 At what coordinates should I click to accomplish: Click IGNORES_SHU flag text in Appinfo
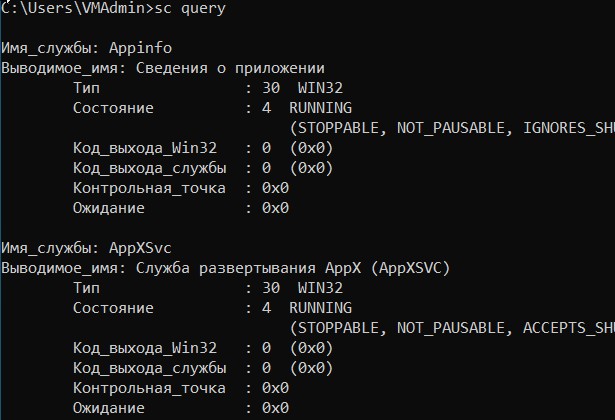click(x=569, y=128)
